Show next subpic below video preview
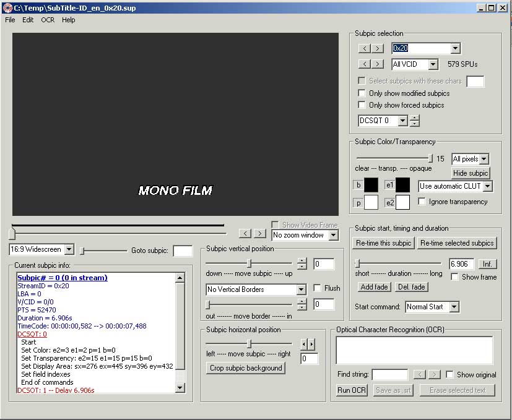512x420 pixels. (x=259, y=233)
